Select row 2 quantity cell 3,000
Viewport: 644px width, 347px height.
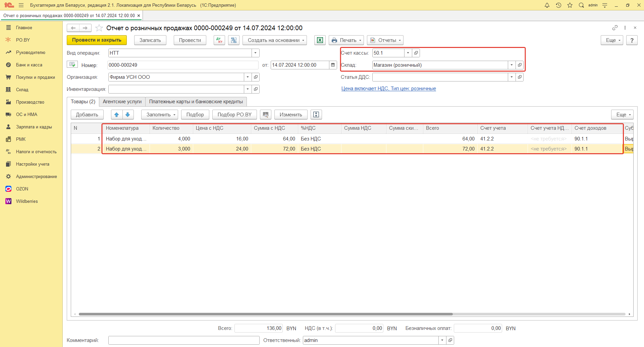point(171,149)
